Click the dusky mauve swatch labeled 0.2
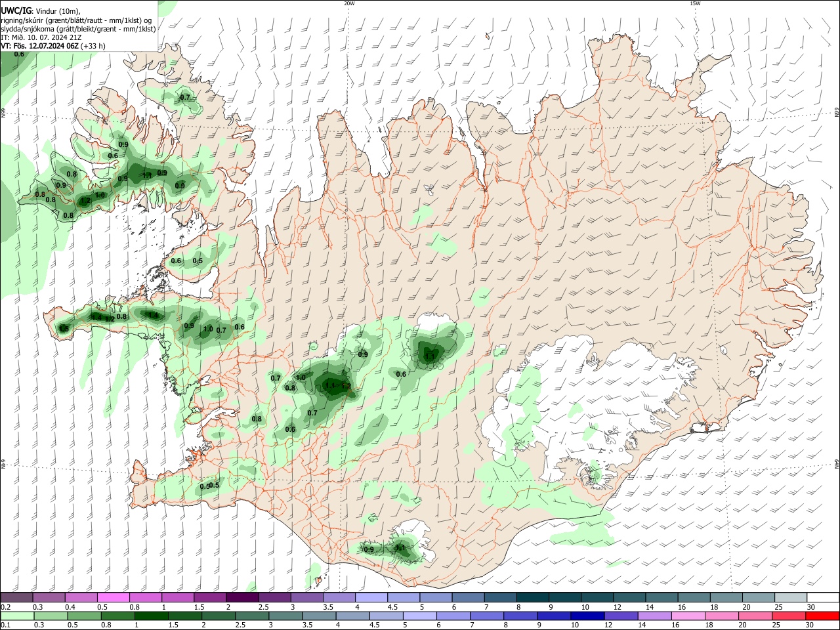 coord(16,598)
